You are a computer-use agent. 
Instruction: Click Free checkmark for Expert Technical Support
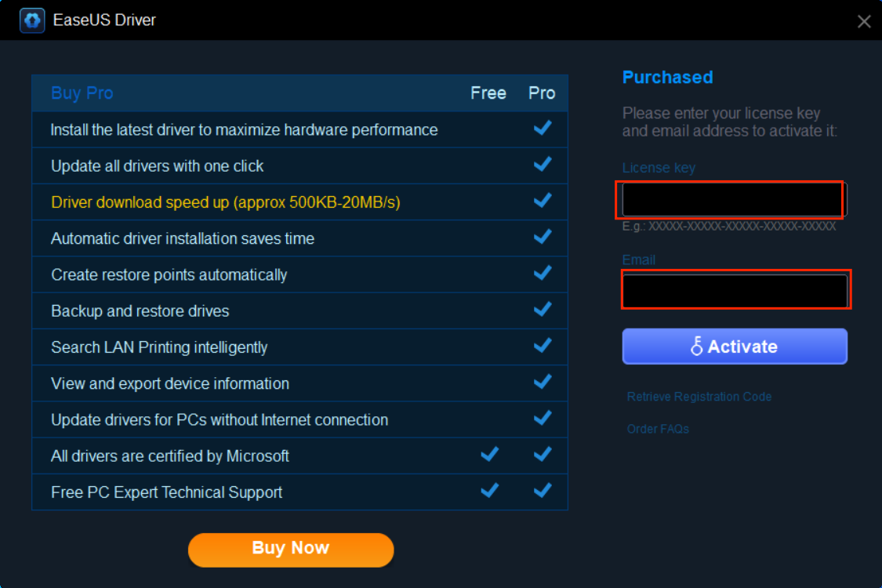point(489,491)
